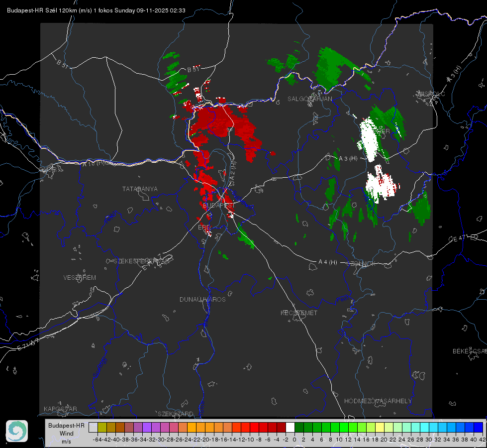Click the A 4 (H) road label
The width and height of the screenshot is (487, 448).
pos(328,262)
